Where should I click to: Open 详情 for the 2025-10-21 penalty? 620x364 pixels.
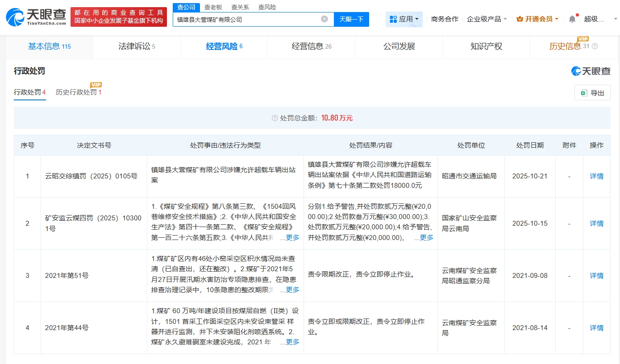[596, 176]
